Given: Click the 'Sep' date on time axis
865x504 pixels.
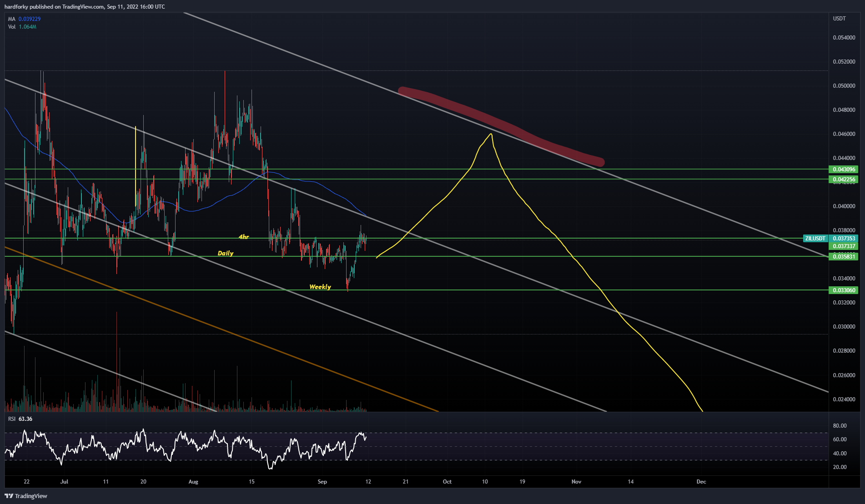Looking at the screenshot, I should [x=322, y=482].
